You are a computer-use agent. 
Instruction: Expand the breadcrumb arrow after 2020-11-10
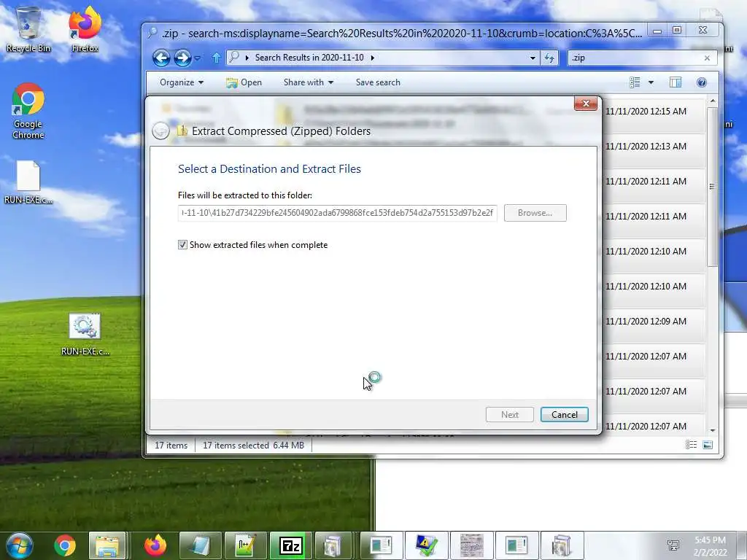(373, 58)
